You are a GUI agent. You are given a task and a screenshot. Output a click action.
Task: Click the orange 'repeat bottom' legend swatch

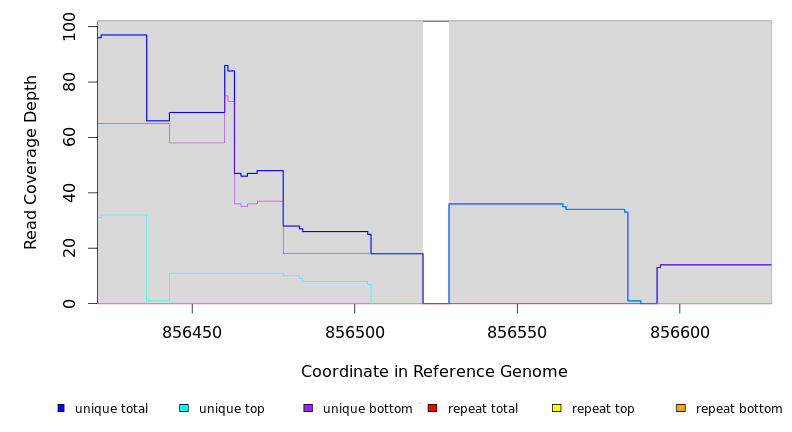(x=681, y=408)
